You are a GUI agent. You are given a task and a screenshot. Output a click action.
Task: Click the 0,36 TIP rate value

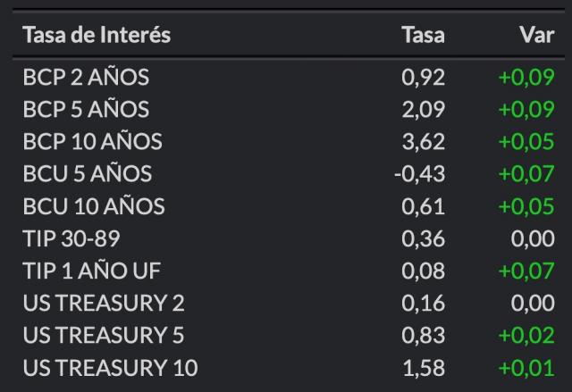click(424, 238)
